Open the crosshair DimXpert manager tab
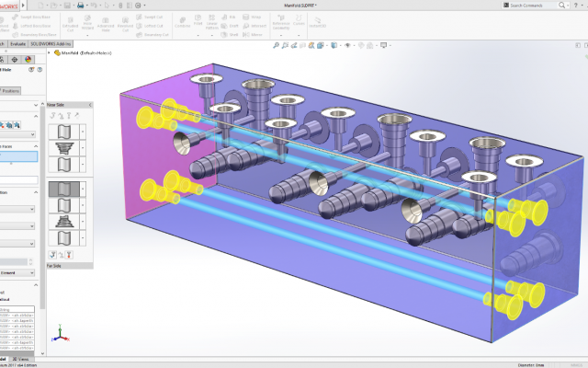This screenshot has height=368, width=588. coord(15,60)
